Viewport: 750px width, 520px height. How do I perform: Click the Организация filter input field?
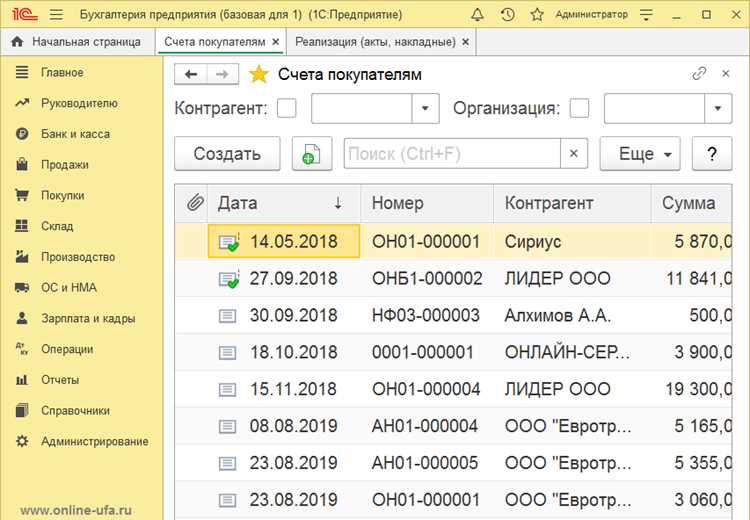[654, 109]
